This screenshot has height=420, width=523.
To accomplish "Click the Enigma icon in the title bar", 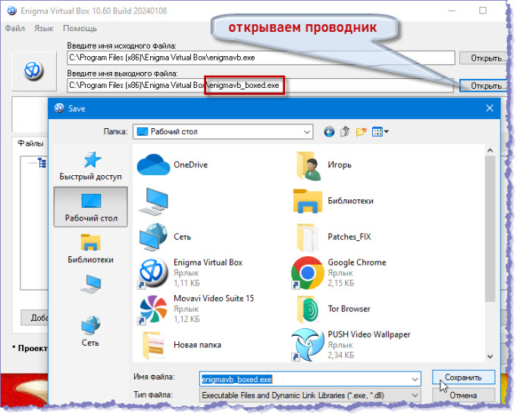I will click(12, 11).
